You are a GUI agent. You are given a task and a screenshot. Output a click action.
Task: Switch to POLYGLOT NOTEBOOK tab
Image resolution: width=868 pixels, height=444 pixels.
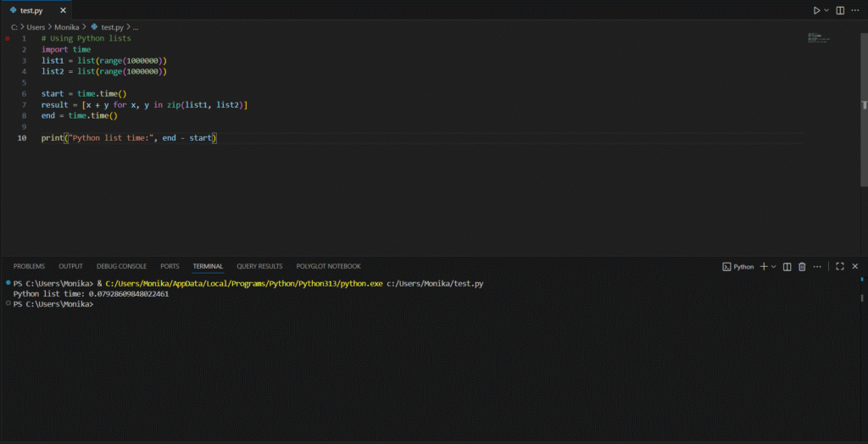click(x=328, y=266)
